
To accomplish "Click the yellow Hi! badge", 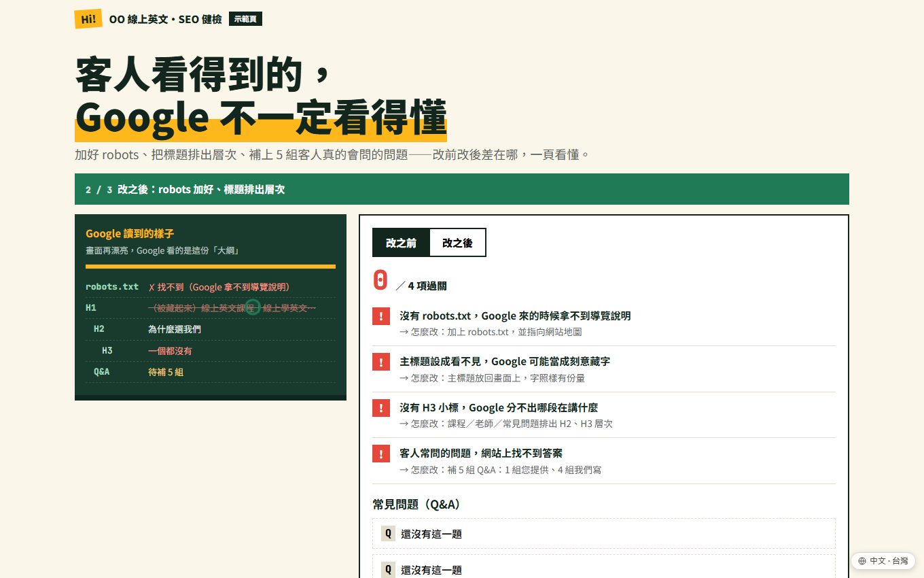I will coord(88,19).
